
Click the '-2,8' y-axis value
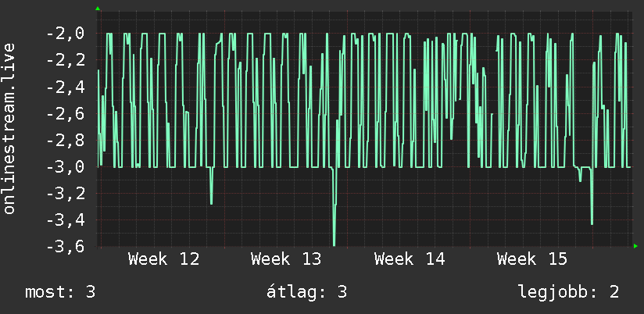[x=66, y=141]
